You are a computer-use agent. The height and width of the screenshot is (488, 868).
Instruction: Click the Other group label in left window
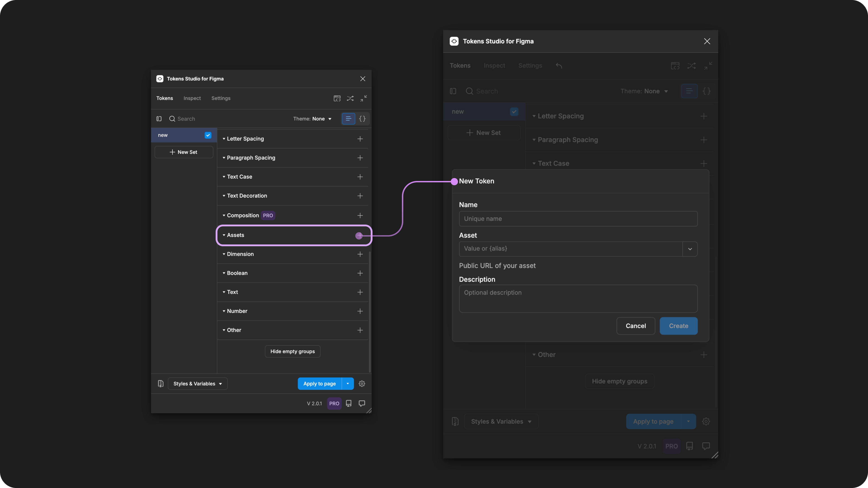point(234,330)
